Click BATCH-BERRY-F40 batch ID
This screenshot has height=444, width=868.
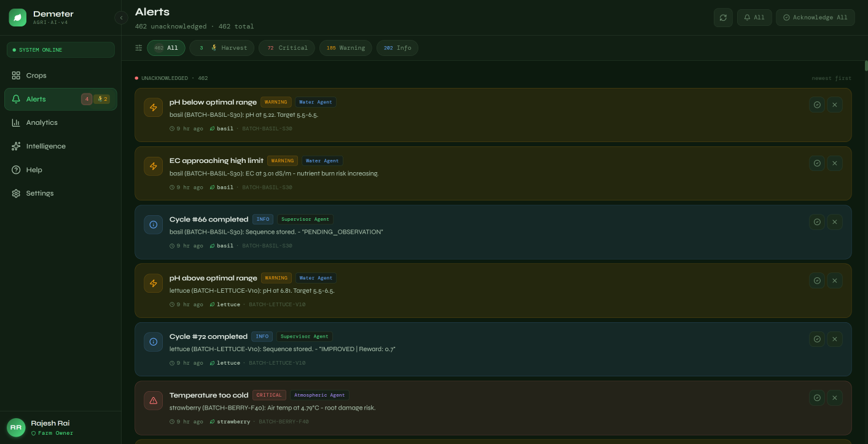(284, 422)
